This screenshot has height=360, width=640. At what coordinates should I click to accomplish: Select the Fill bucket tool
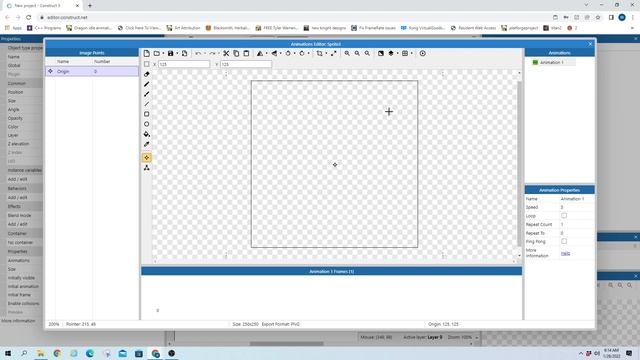coord(147,134)
